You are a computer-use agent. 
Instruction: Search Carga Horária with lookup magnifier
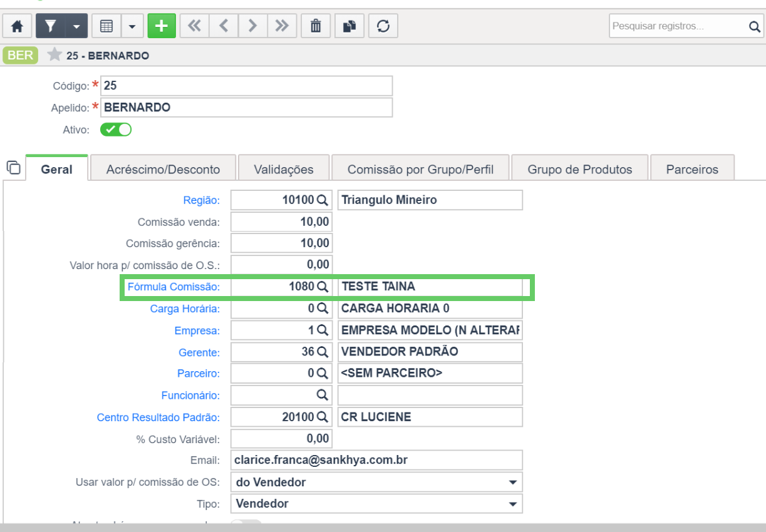coord(322,309)
